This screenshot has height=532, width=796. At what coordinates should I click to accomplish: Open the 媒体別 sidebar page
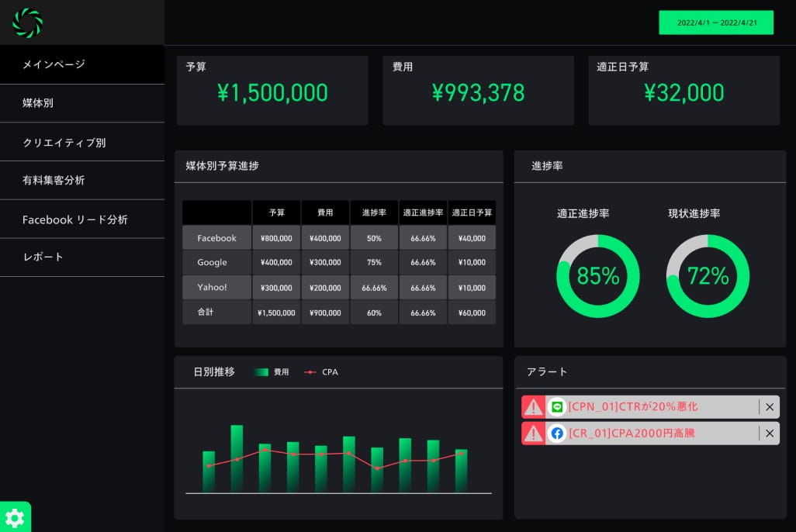(81, 103)
